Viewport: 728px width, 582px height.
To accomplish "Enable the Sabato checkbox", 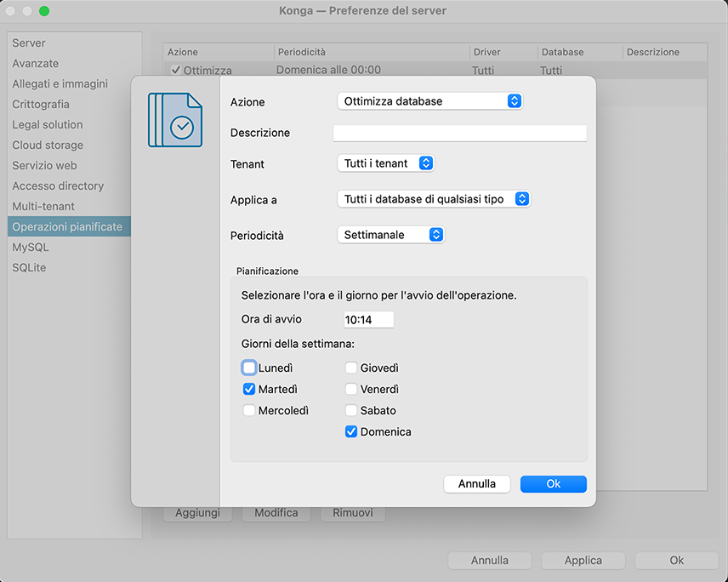I will tap(351, 410).
